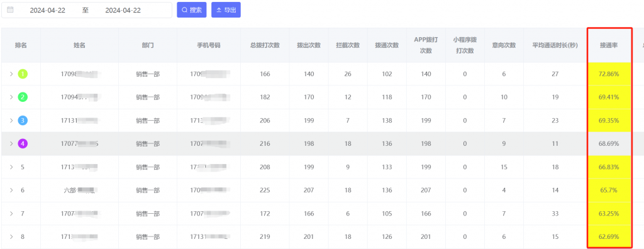Click intention count 10 cell
Viewport: 644px width, 249px height.
coord(504,97)
